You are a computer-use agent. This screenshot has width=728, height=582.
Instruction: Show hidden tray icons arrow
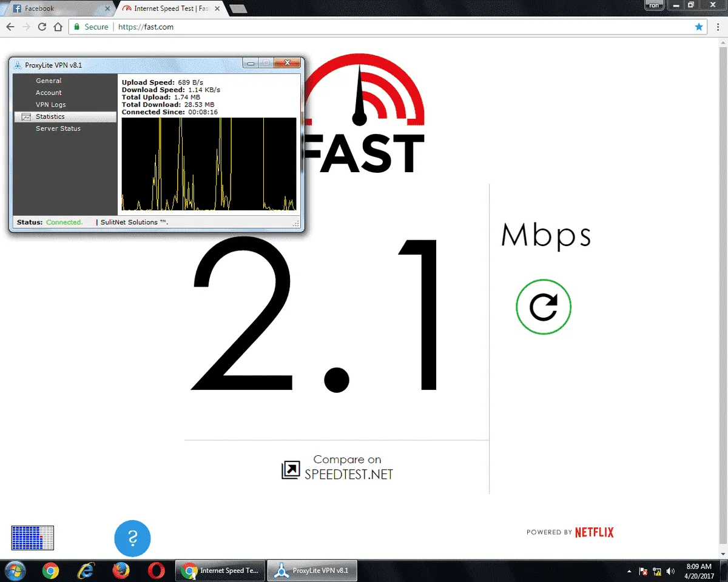629,571
